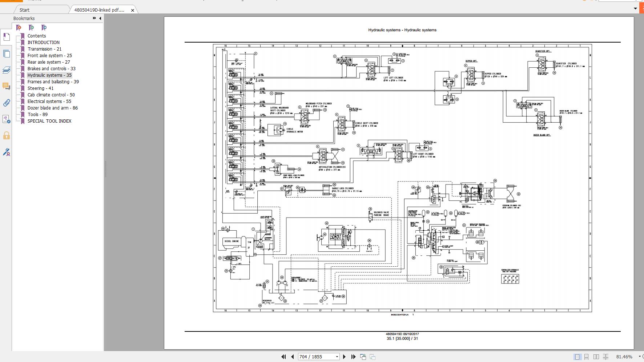644x362 pixels.
Task: Go to the previous page
Action: 292,357
